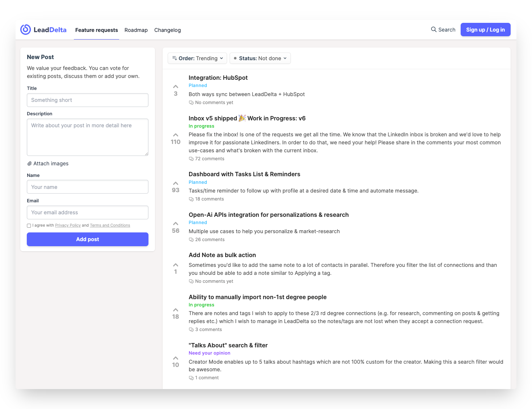Click the Add post button
532x409 pixels.
pos(87,239)
